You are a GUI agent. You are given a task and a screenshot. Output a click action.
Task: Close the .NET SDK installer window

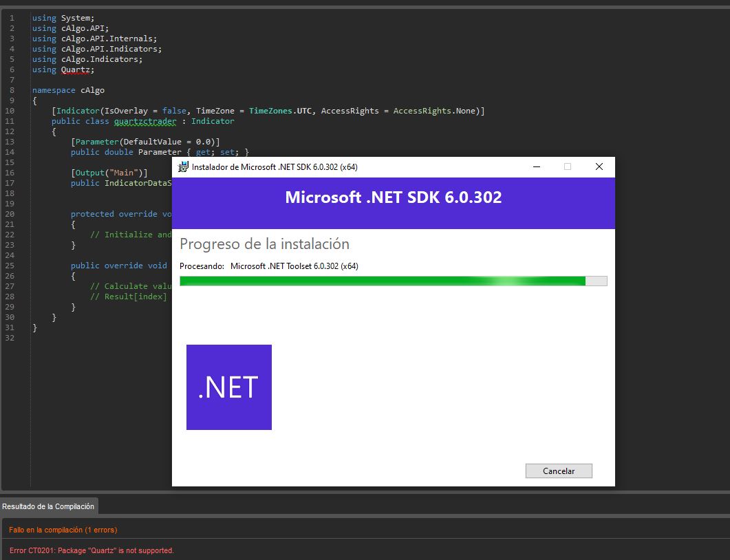point(599,166)
